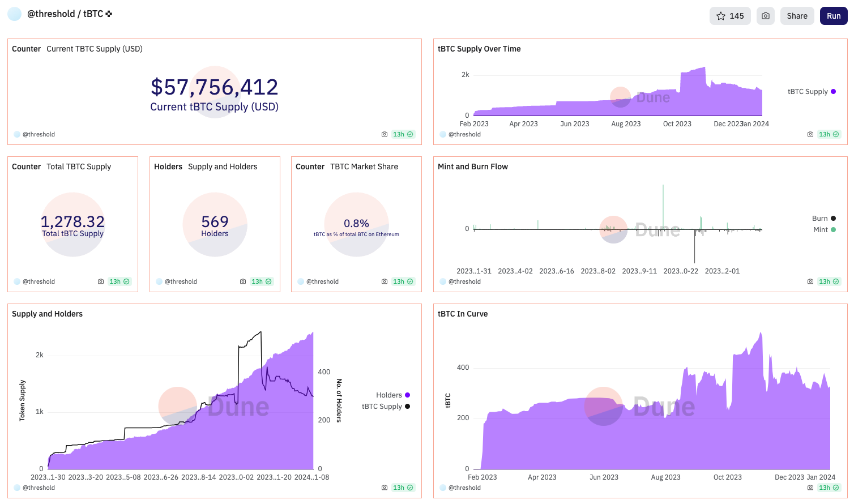Click camera icon in tBTC Supply Over Time card
Screen dimensions: 854x504
pyautogui.click(x=810, y=134)
